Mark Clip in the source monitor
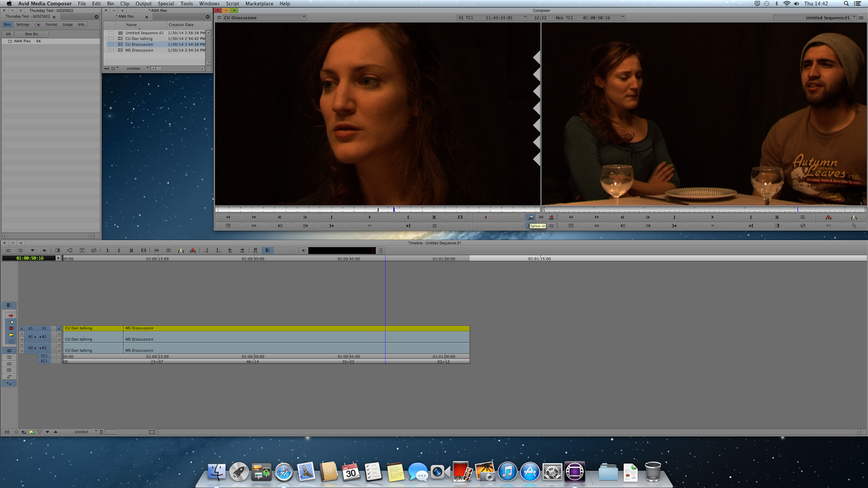868x488 pixels. click(434, 217)
